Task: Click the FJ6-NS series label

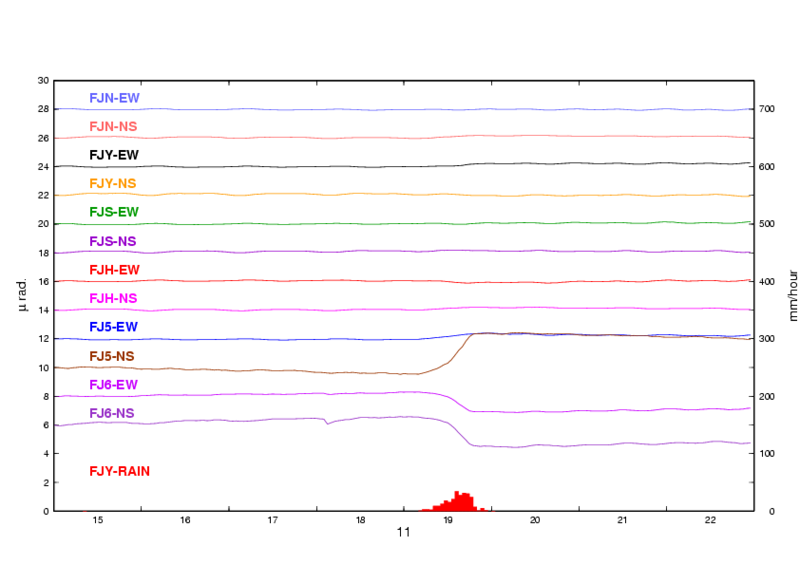Action: [112, 413]
